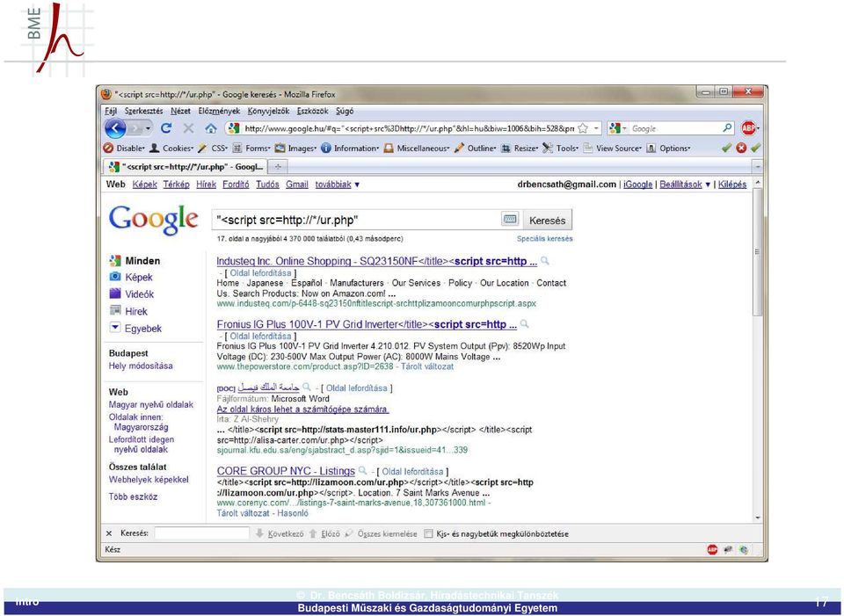Open the Szerkesztés menu
This screenshot has height=616, width=844.
tap(143, 111)
